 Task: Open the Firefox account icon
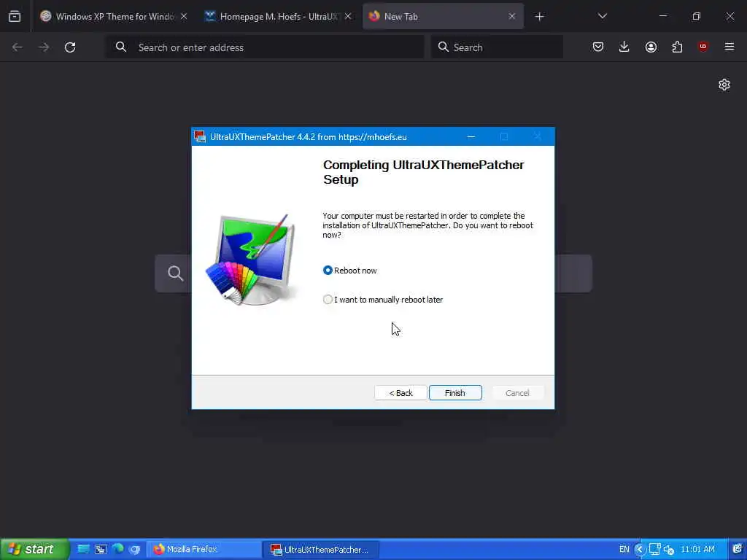(651, 47)
